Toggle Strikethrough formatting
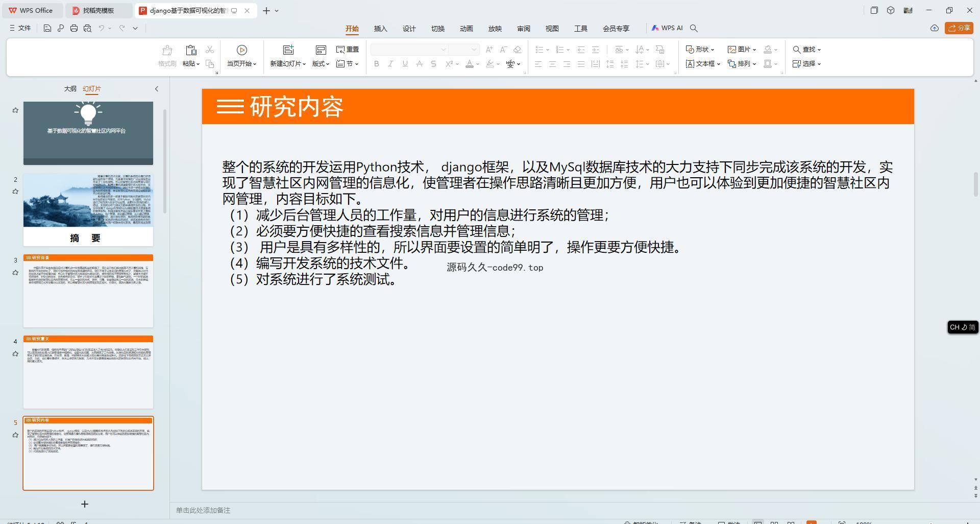 click(420, 64)
